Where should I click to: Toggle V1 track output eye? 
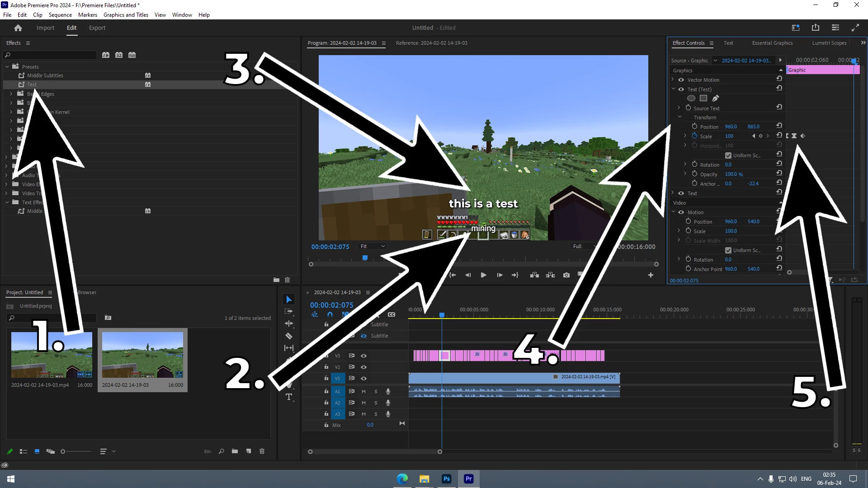coord(363,378)
